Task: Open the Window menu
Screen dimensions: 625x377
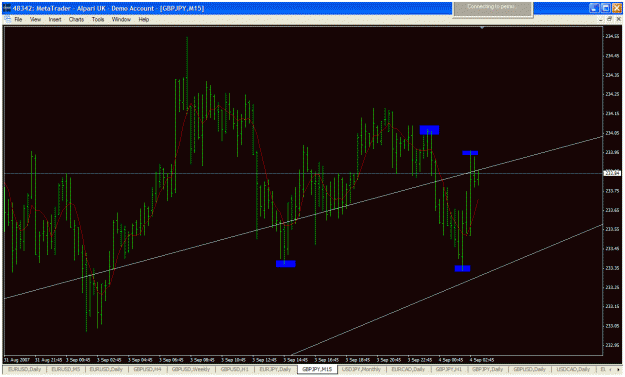Action: click(x=121, y=19)
